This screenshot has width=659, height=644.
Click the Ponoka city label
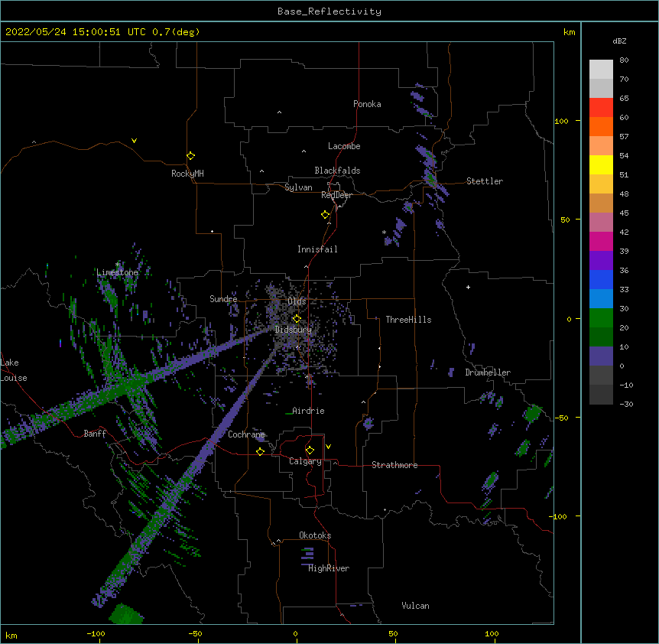[367, 104]
